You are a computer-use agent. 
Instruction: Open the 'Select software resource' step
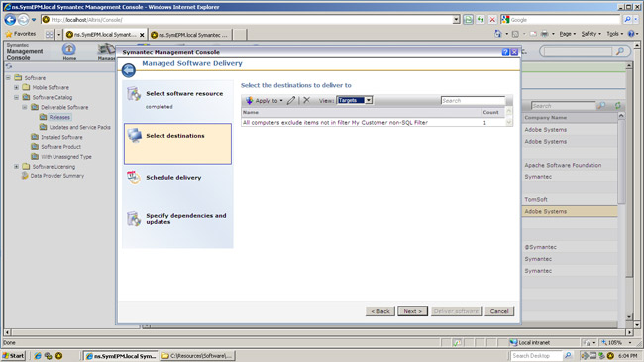[x=177, y=101]
